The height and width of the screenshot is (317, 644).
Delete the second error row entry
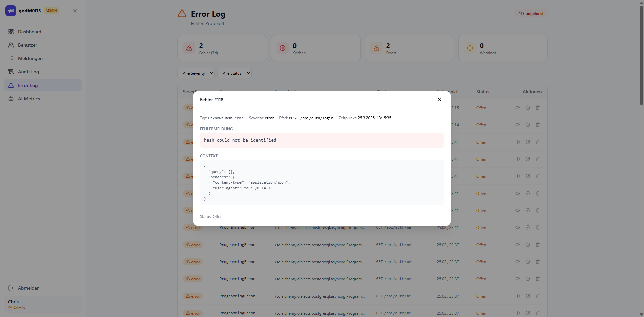(x=538, y=125)
